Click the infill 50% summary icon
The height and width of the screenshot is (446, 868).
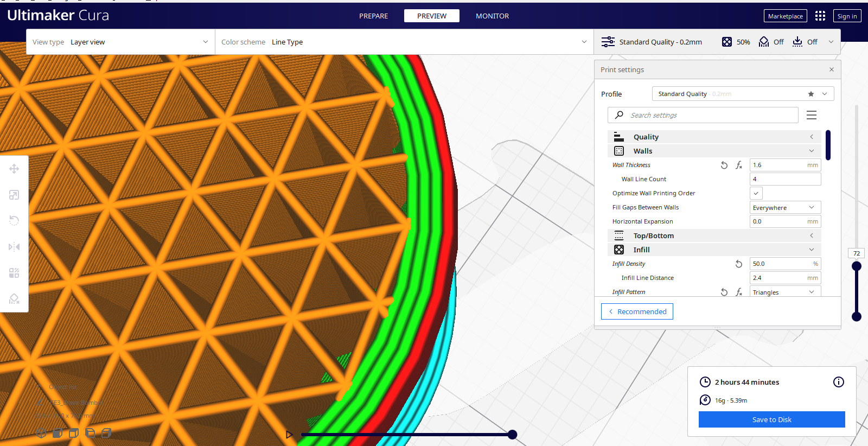tap(727, 42)
